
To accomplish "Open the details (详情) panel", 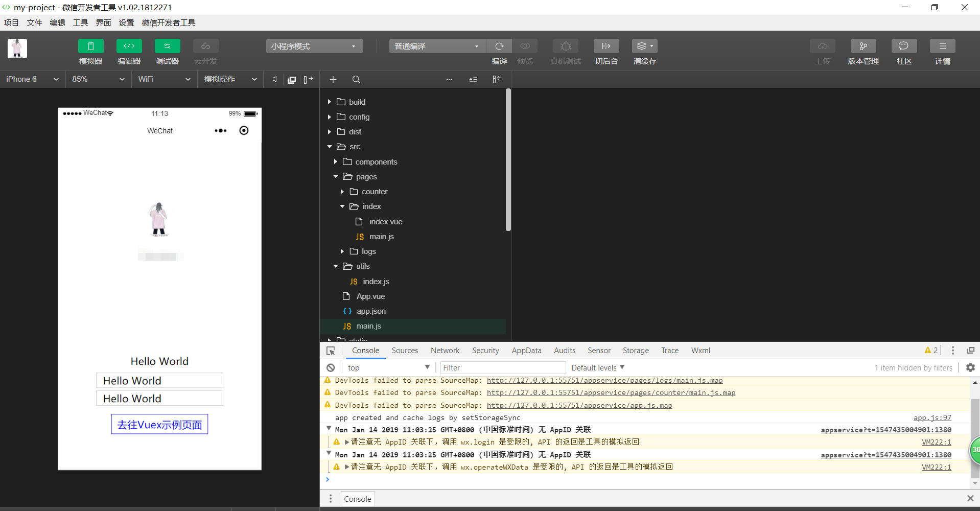I will click(x=943, y=46).
